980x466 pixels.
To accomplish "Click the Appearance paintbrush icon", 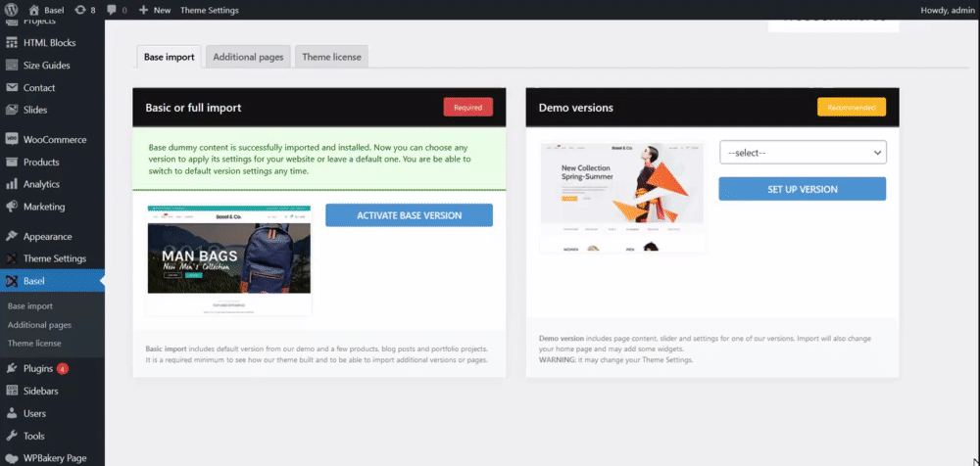I will tap(12, 236).
